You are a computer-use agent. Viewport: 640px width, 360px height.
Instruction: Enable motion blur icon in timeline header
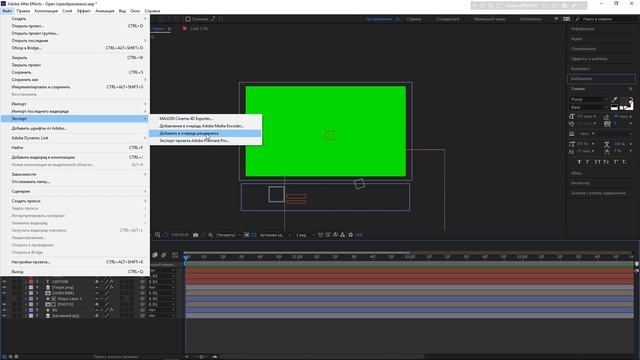coord(164,255)
